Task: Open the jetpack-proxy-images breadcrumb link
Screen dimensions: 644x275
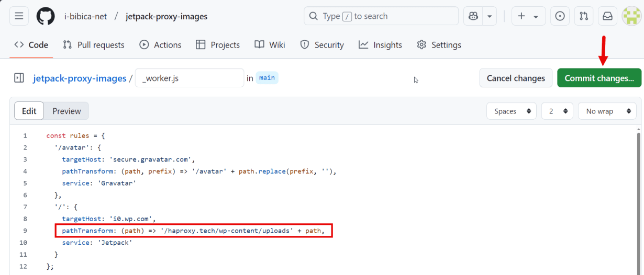Action: point(80,78)
